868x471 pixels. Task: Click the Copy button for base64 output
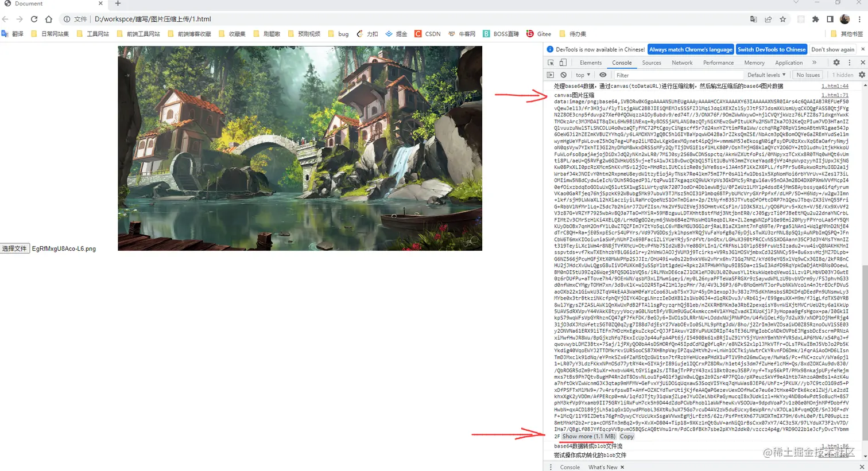pos(627,437)
